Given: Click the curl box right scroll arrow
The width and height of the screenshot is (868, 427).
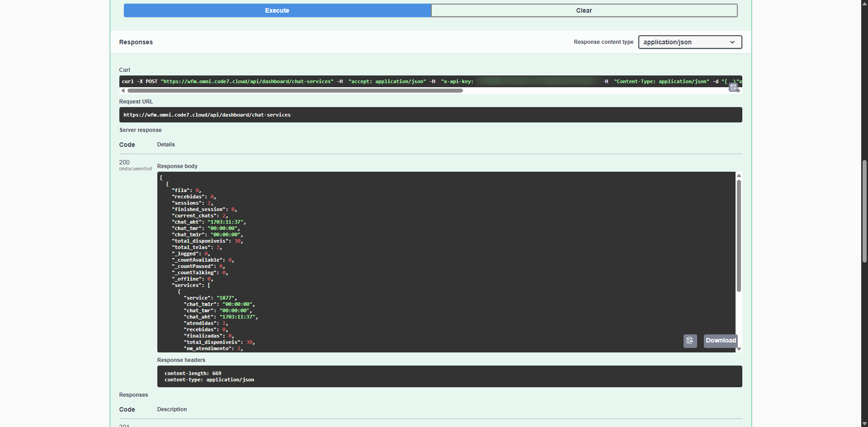Looking at the screenshot, I should 739,91.
